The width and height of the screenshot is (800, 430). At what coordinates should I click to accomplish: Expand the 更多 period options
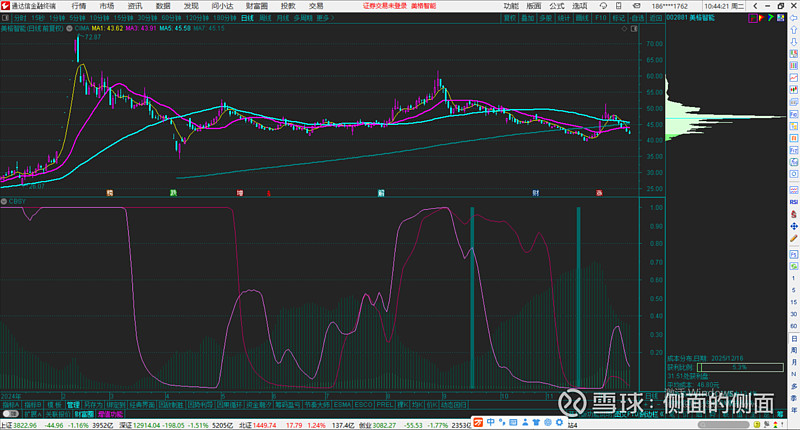(x=325, y=18)
